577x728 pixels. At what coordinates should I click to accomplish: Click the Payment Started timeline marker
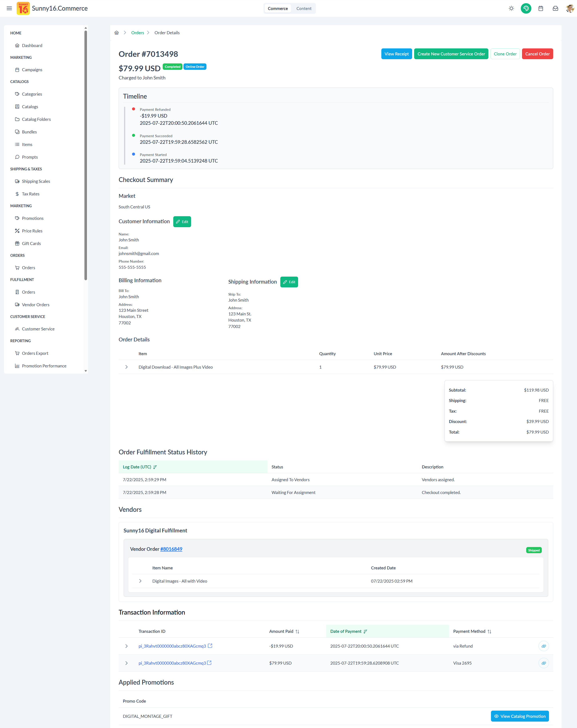[x=133, y=154]
